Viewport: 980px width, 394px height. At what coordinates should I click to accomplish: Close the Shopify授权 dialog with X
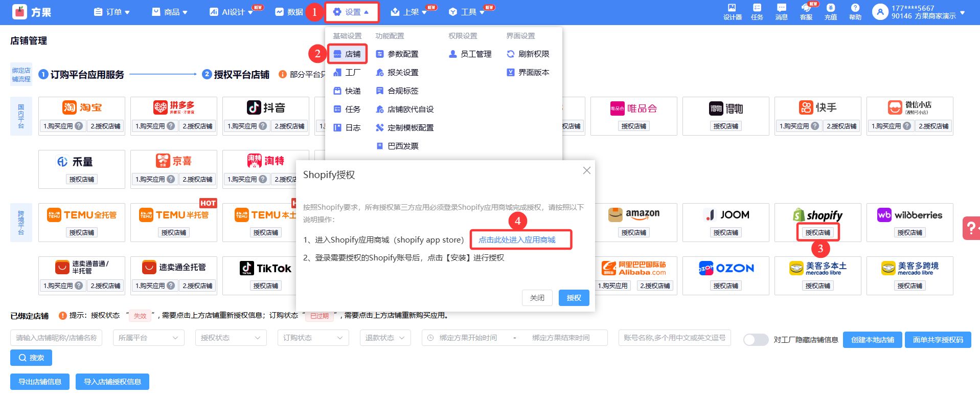[x=587, y=170]
